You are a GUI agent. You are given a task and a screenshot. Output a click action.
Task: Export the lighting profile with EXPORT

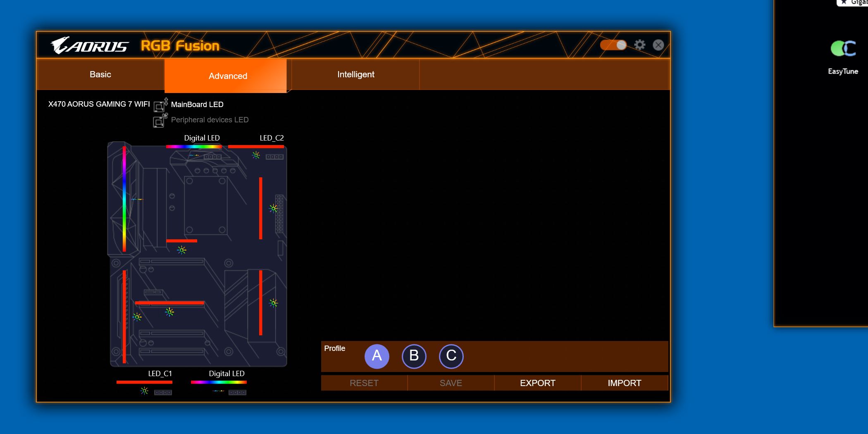point(538,383)
